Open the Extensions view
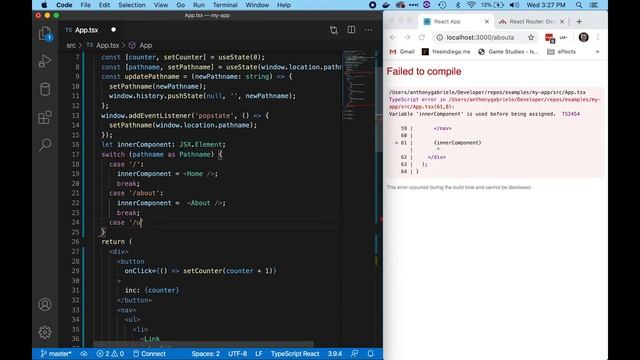The image size is (640, 360). click(x=45, y=117)
